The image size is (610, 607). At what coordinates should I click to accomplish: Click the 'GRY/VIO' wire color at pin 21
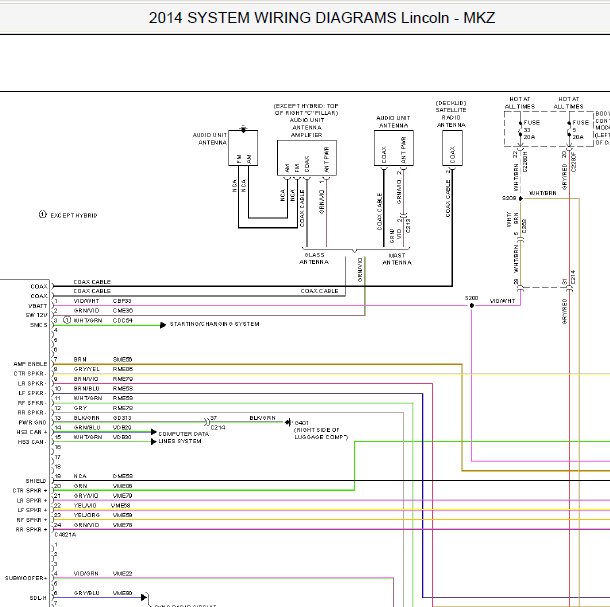(x=86, y=496)
